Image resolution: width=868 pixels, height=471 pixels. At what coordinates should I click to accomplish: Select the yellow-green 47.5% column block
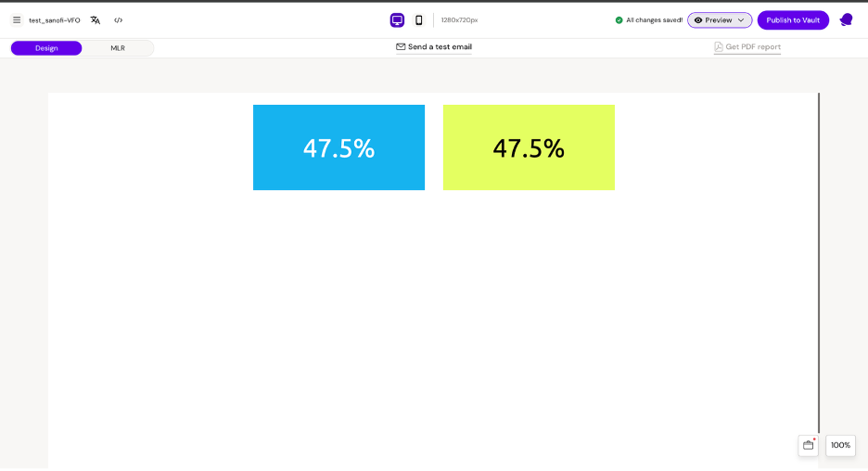pyautogui.click(x=529, y=147)
